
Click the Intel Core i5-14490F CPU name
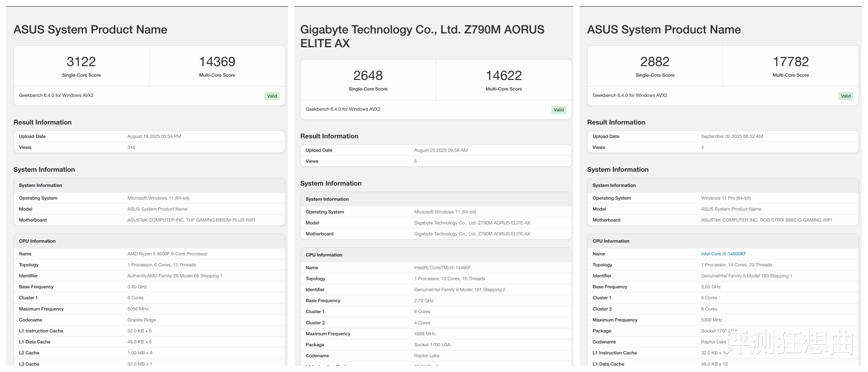(x=442, y=268)
